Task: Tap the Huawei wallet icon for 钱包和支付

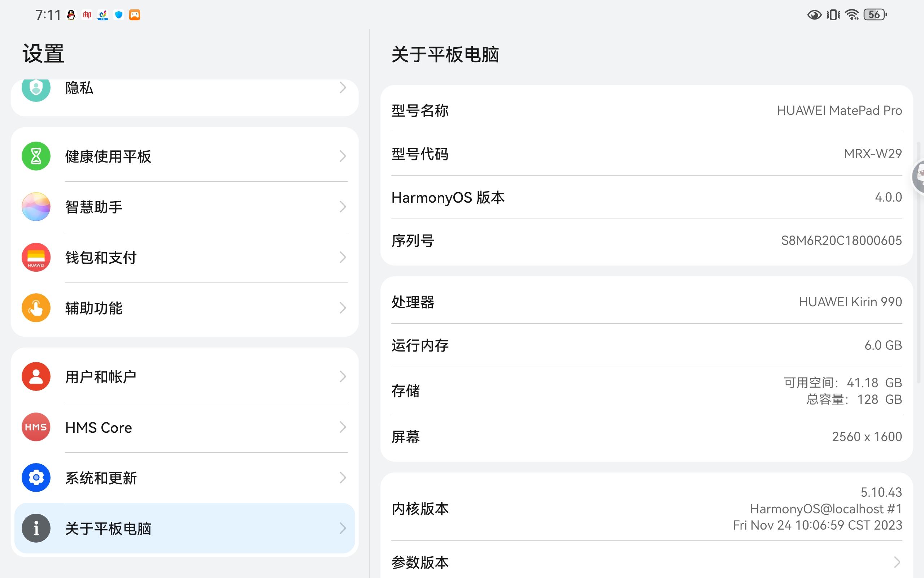Action: click(36, 257)
